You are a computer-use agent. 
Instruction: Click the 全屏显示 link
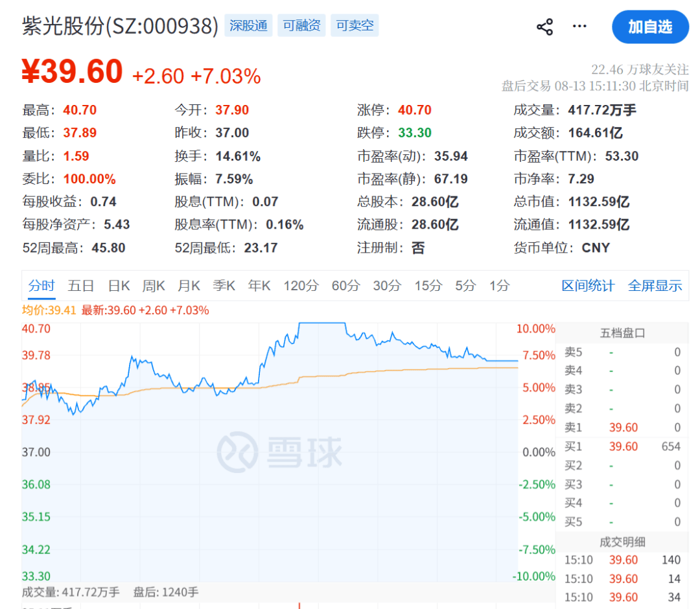655,286
